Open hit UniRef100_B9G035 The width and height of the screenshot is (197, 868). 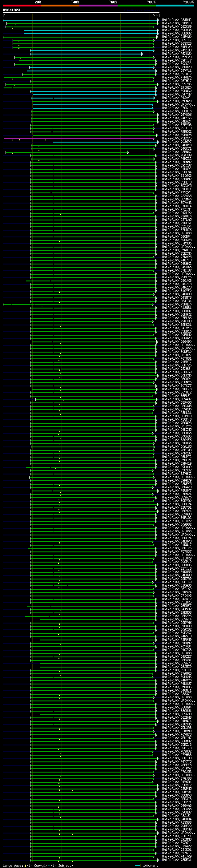pyautogui.click(x=177, y=30)
